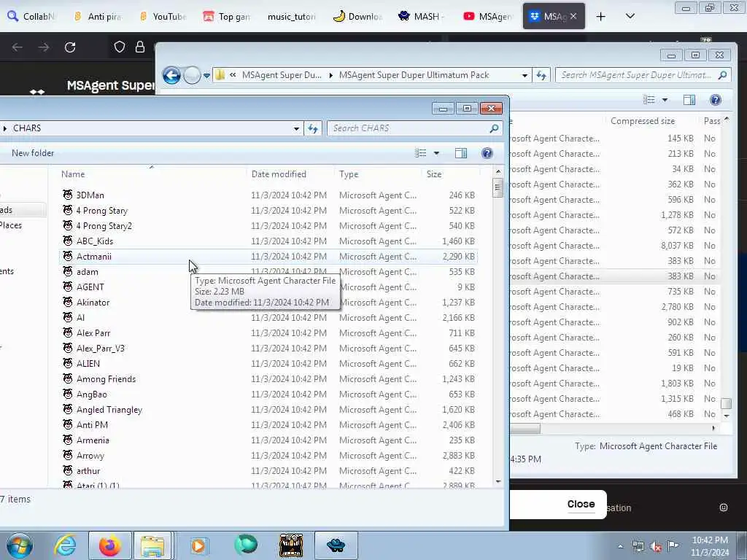Screen dimensions: 747x560
Task: Change view using the CHARS view icon
Action: 421,153
